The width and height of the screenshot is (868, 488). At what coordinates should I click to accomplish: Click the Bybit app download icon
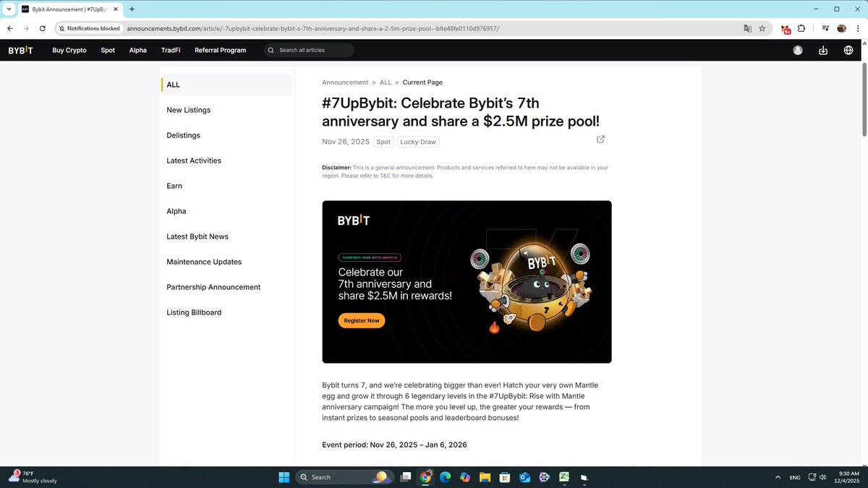(823, 51)
